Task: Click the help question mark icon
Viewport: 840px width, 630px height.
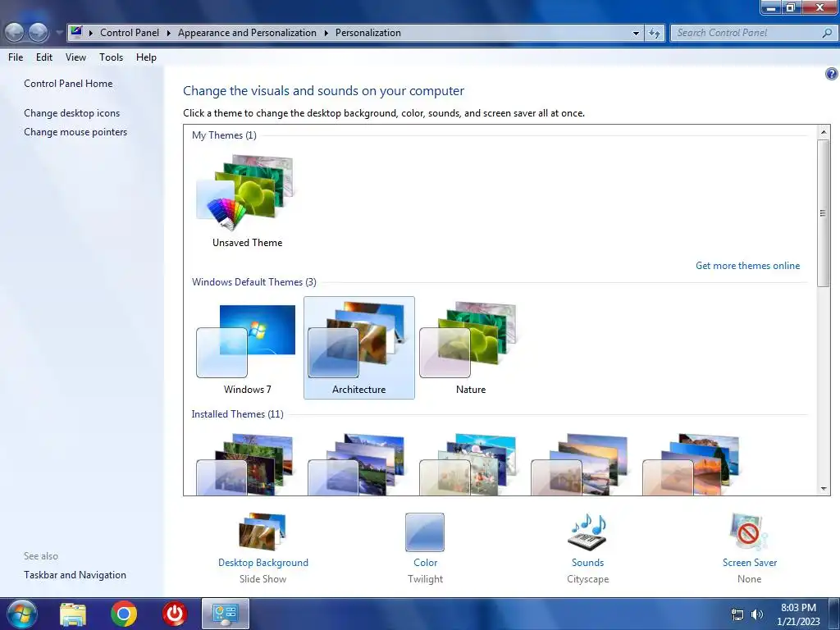Action: tap(831, 74)
